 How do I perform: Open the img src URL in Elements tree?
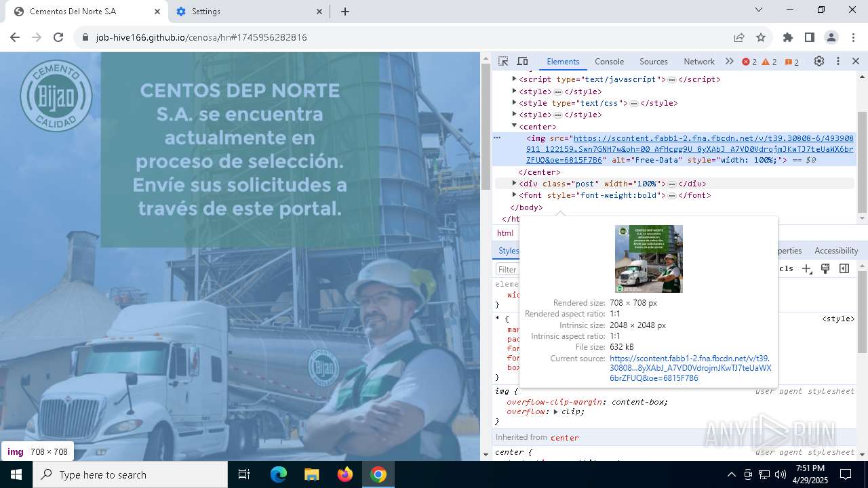(690, 149)
